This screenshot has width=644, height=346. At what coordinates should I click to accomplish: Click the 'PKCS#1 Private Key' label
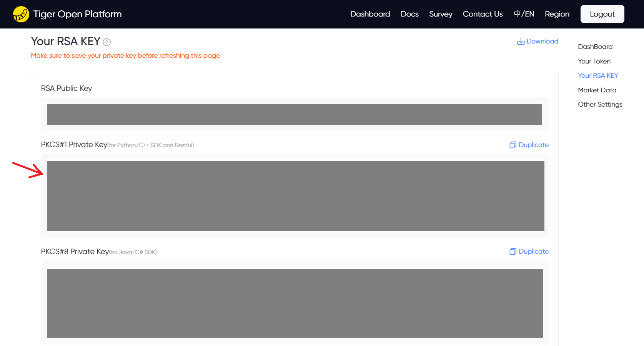[74, 144]
